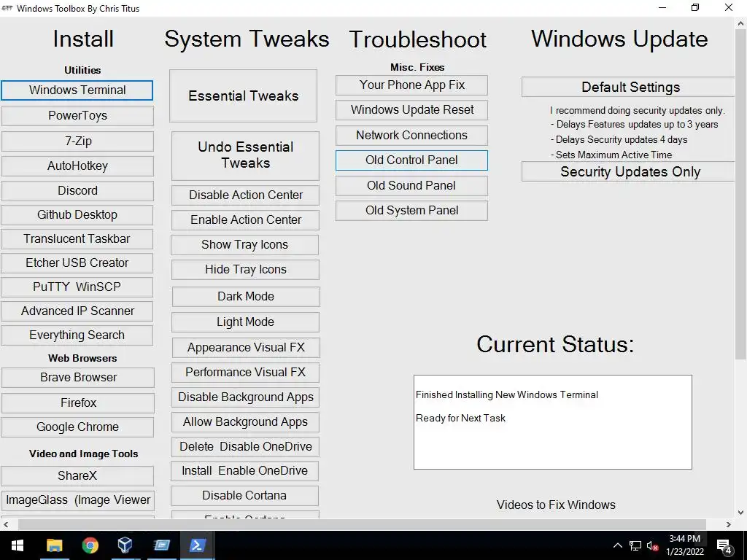The width and height of the screenshot is (747, 560).
Task: Apply Appearance Visual FX
Action: tap(246, 348)
